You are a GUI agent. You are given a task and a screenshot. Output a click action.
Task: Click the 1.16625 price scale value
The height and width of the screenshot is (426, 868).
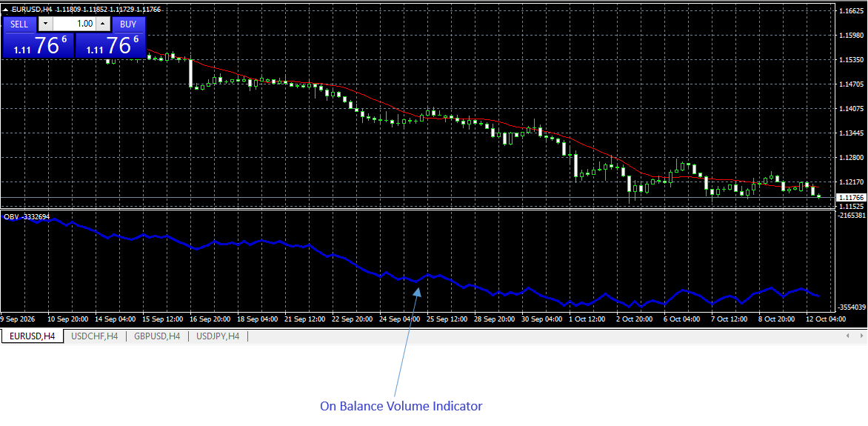[x=852, y=10]
